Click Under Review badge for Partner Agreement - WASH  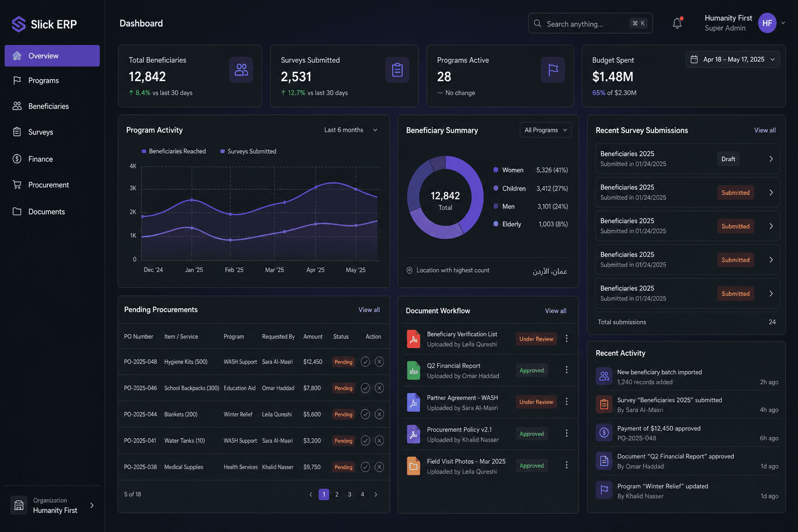click(536, 402)
